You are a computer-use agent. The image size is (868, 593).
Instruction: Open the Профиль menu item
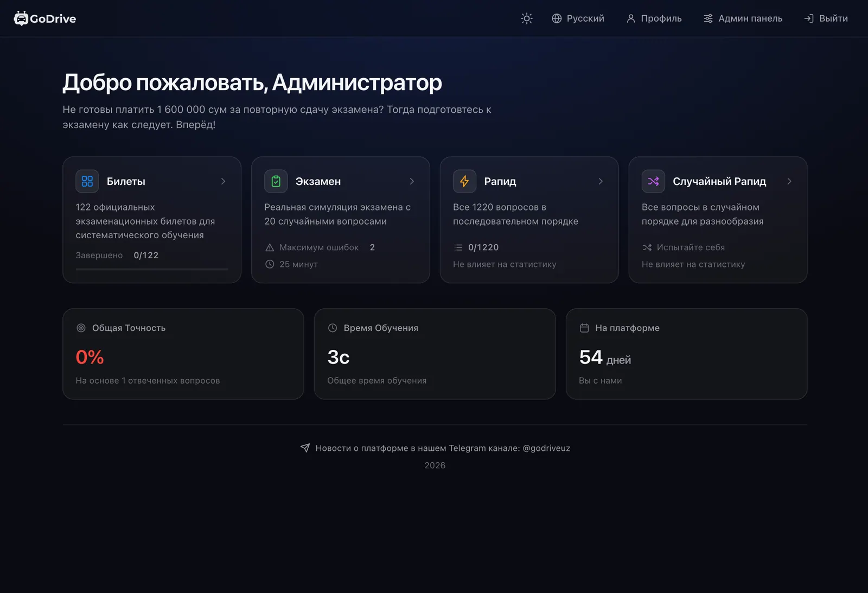click(654, 18)
